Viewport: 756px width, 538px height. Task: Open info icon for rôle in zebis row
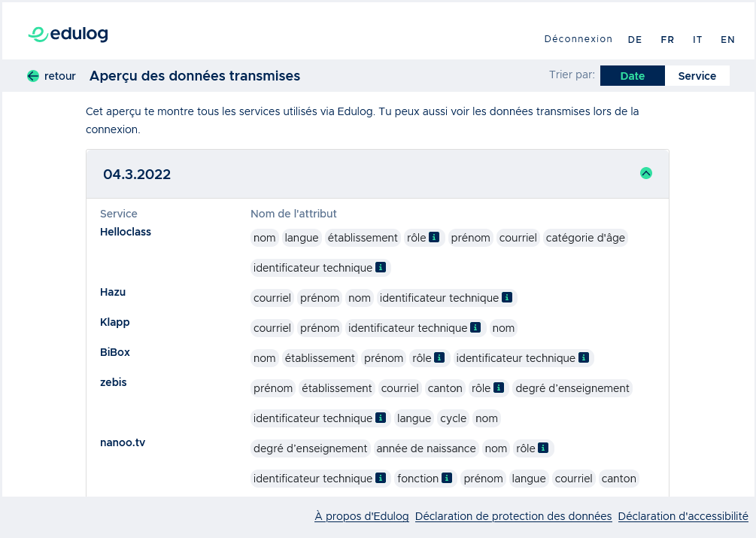pyautogui.click(x=499, y=388)
